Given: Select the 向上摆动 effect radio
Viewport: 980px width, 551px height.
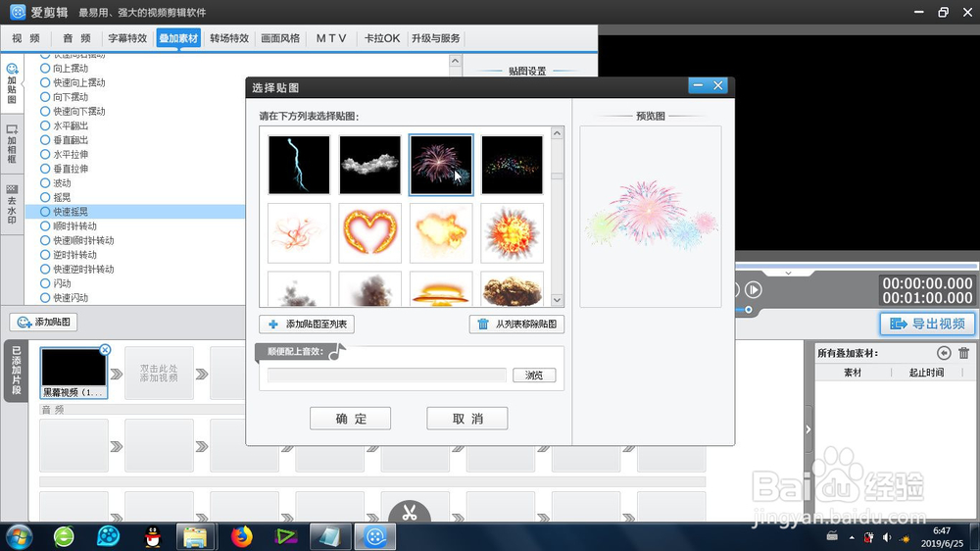Looking at the screenshot, I should [45, 69].
